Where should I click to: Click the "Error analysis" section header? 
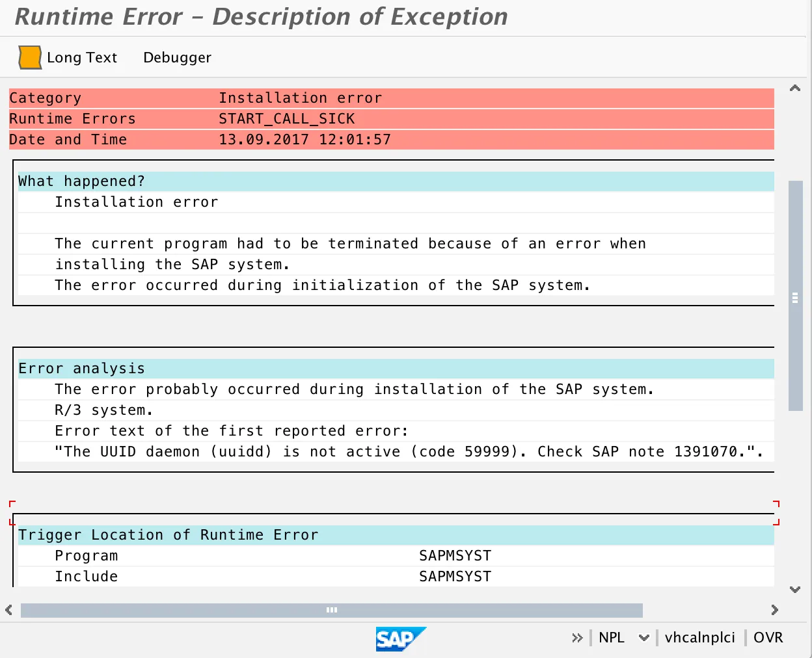81,369
